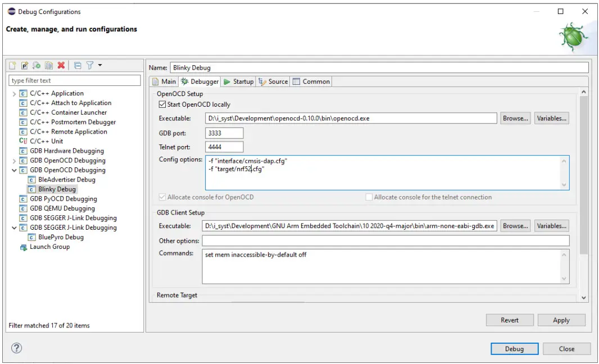Open Variables for GDB client executable
Image resolution: width=599 pixels, height=364 pixels.
(x=551, y=226)
